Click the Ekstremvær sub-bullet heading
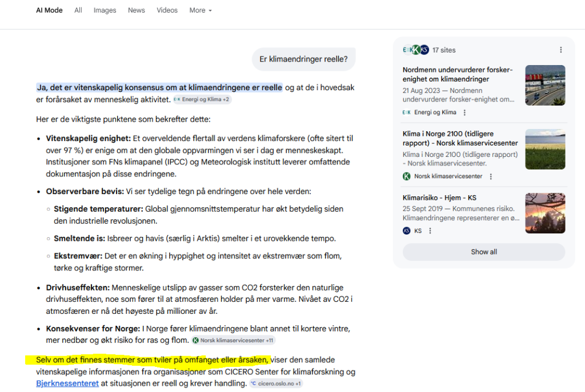 [78, 256]
